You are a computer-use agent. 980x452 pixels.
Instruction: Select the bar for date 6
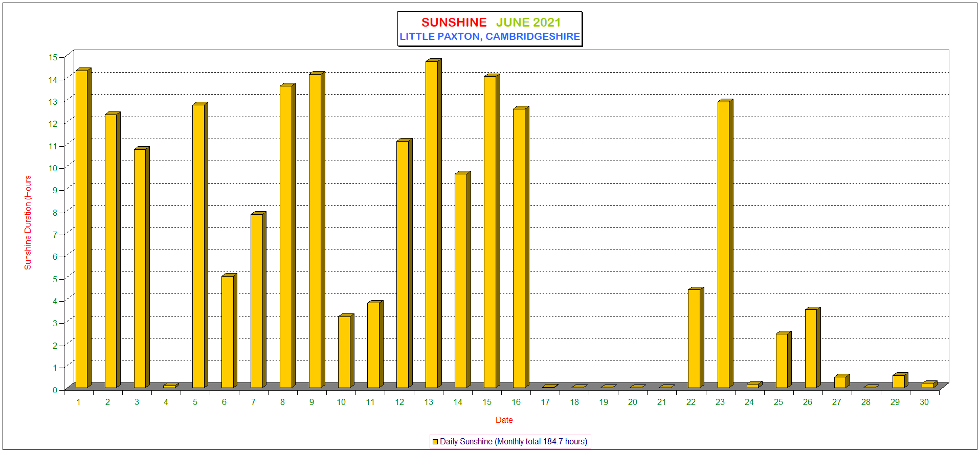click(229, 331)
